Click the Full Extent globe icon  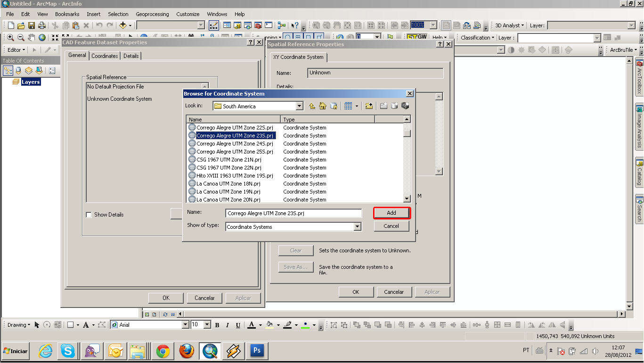point(42,38)
